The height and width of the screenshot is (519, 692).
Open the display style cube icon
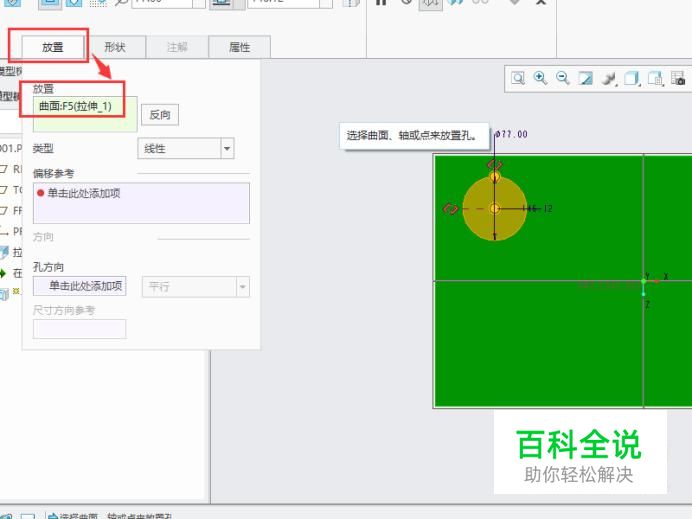click(632, 79)
